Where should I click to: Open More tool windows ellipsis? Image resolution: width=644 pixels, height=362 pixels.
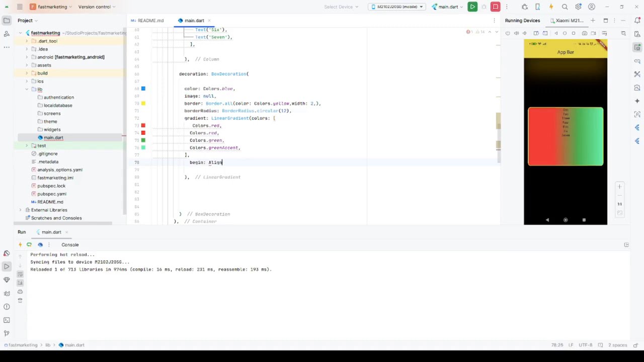7,47
